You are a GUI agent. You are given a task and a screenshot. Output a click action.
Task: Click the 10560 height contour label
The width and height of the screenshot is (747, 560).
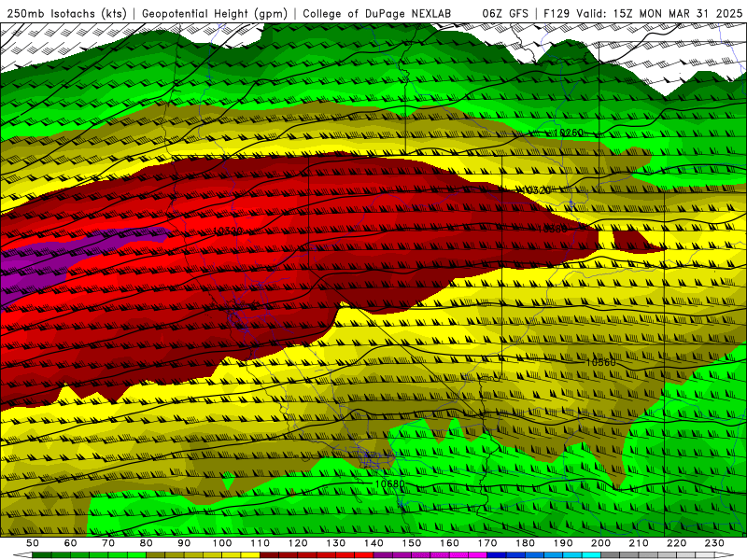pyautogui.click(x=600, y=362)
